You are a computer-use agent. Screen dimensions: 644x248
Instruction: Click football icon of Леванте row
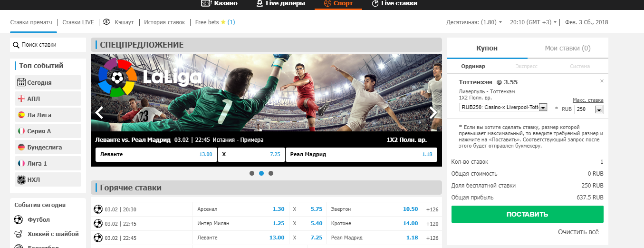(98, 238)
